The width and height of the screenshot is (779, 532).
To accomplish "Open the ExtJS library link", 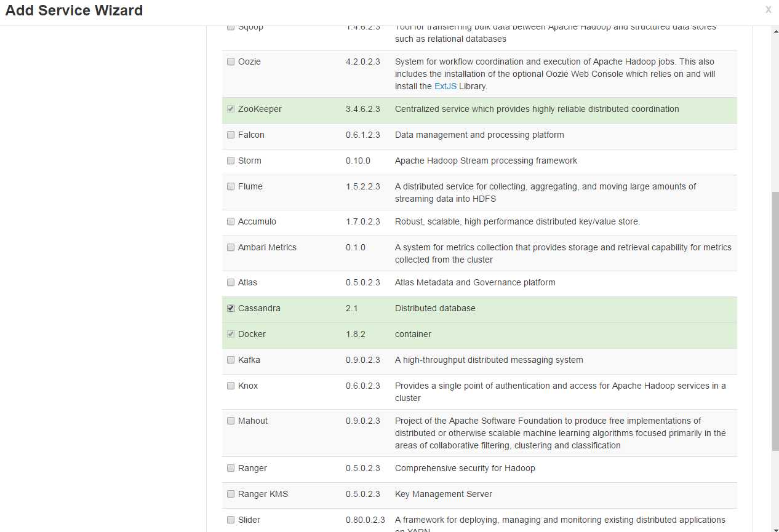I will pyautogui.click(x=445, y=86).
